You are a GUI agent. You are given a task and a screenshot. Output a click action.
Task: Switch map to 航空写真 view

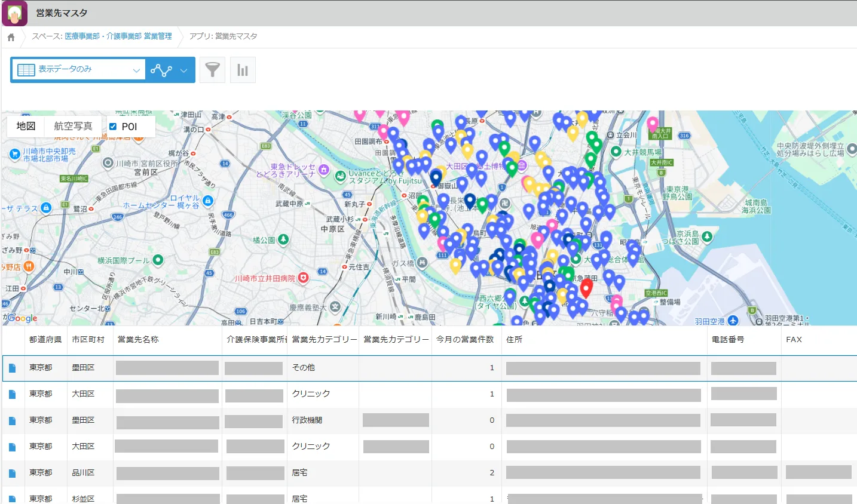click(73, 126)
